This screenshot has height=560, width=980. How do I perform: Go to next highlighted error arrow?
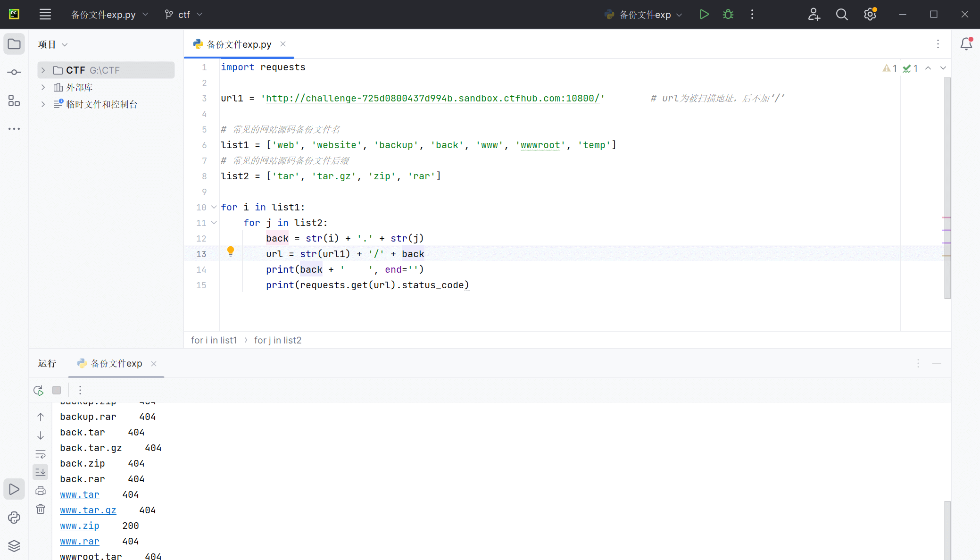[x=943, y=68]
